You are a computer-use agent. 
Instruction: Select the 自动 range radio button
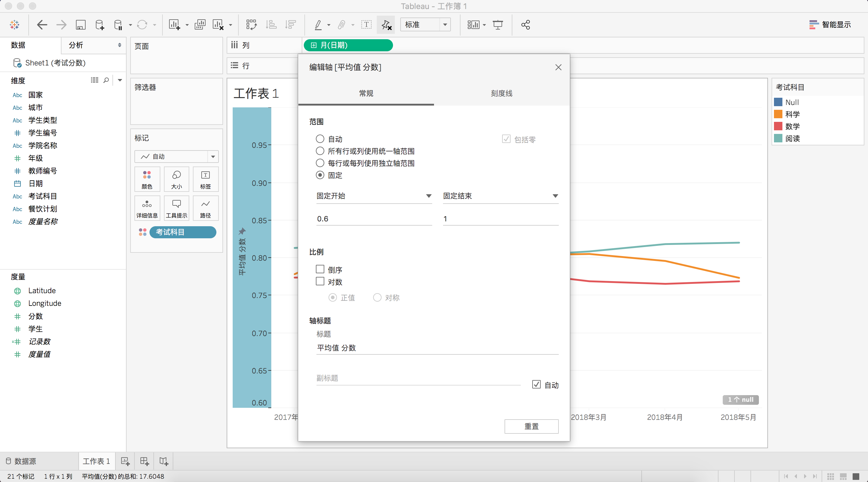pos(320,139)
